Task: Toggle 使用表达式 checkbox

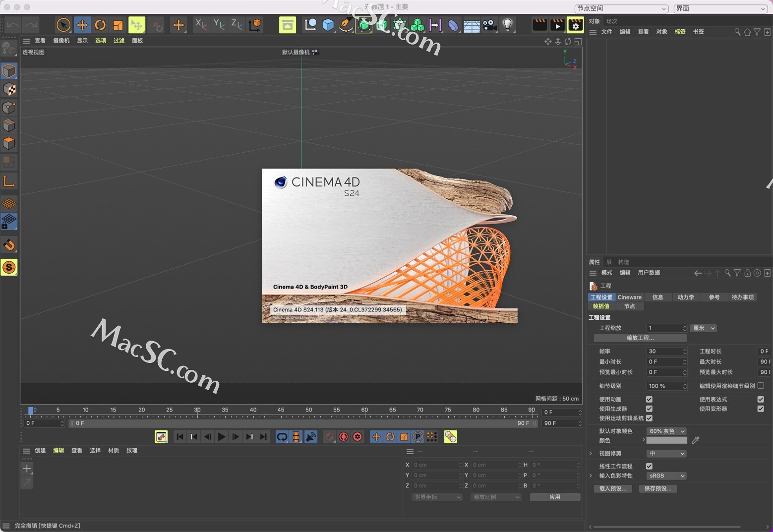Action: coord(761,399)
